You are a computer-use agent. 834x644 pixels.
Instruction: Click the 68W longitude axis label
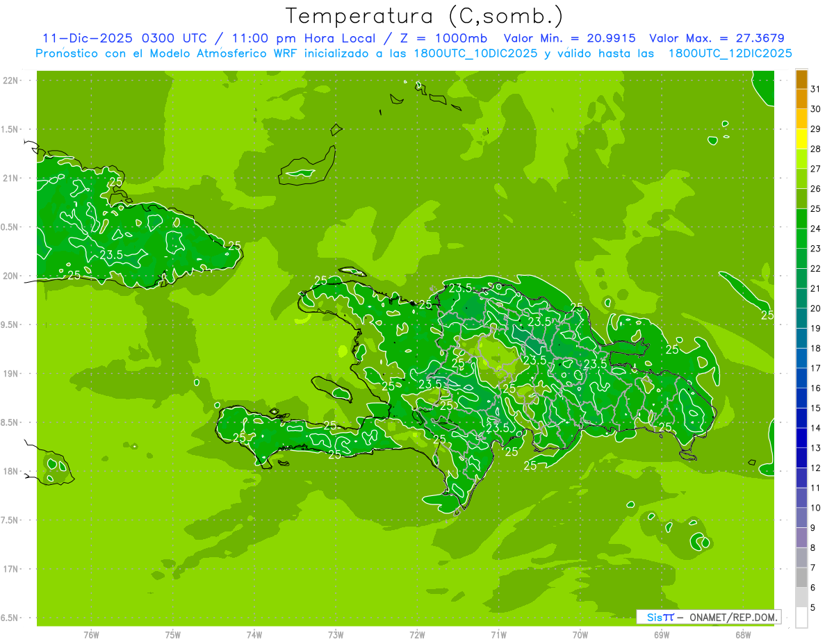743,634
